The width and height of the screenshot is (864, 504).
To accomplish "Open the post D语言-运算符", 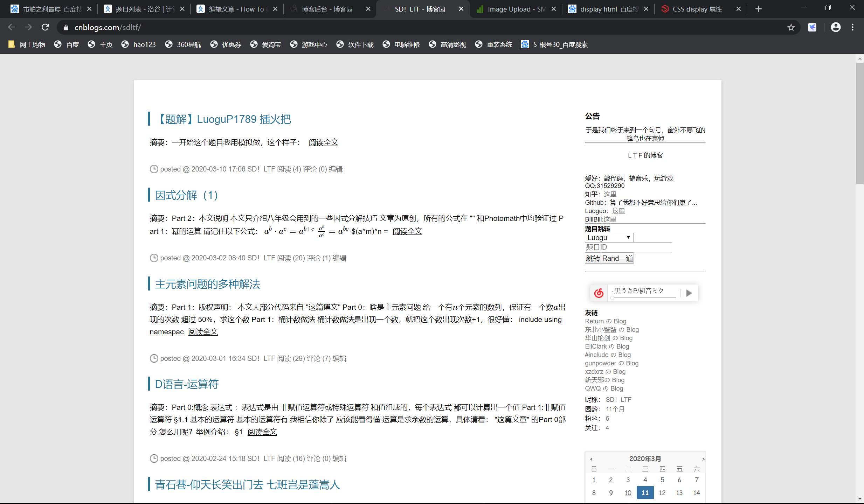I will click(x=187, y=384).
